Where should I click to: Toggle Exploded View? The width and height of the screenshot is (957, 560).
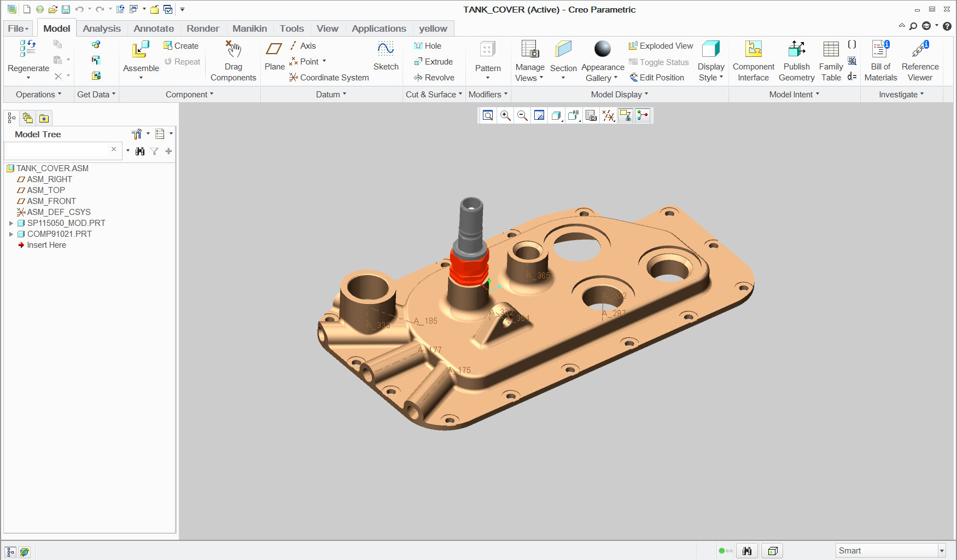coord(661,46)
